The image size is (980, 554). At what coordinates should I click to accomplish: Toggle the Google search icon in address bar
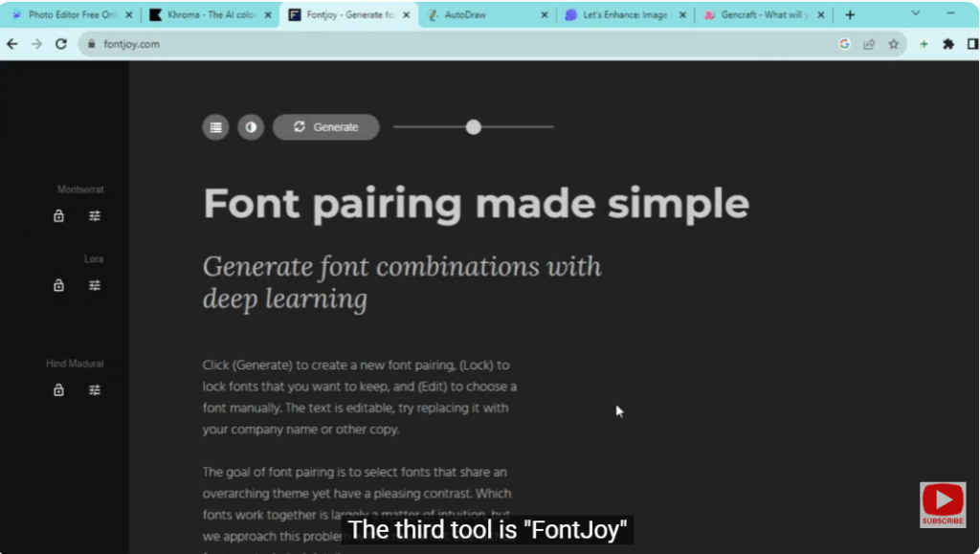[x=844, y=43]
